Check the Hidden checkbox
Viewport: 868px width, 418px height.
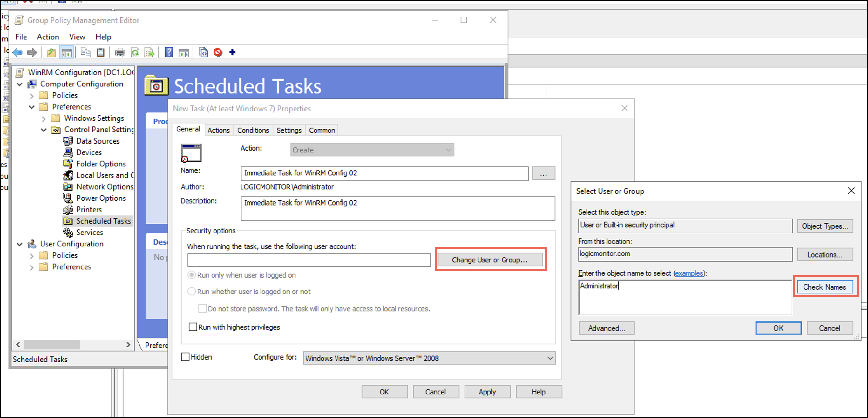(x=185, y=357)
